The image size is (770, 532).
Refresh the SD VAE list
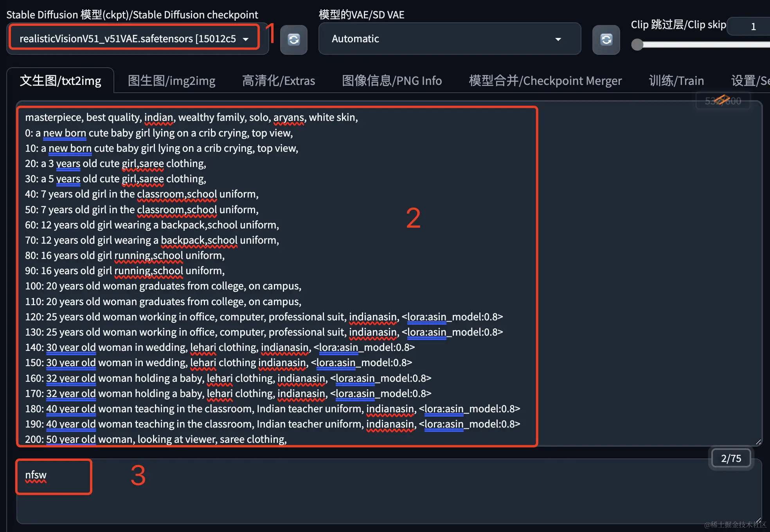606,39
